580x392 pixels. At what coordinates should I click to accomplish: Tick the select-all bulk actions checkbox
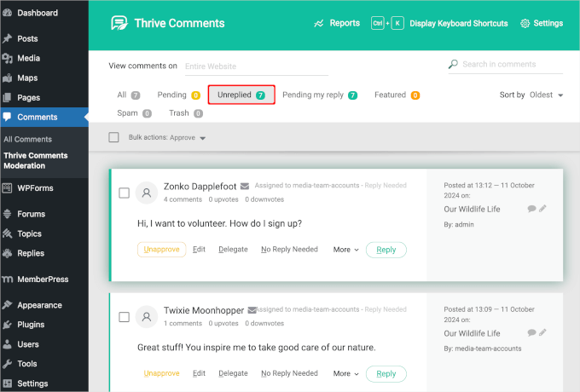113,137
